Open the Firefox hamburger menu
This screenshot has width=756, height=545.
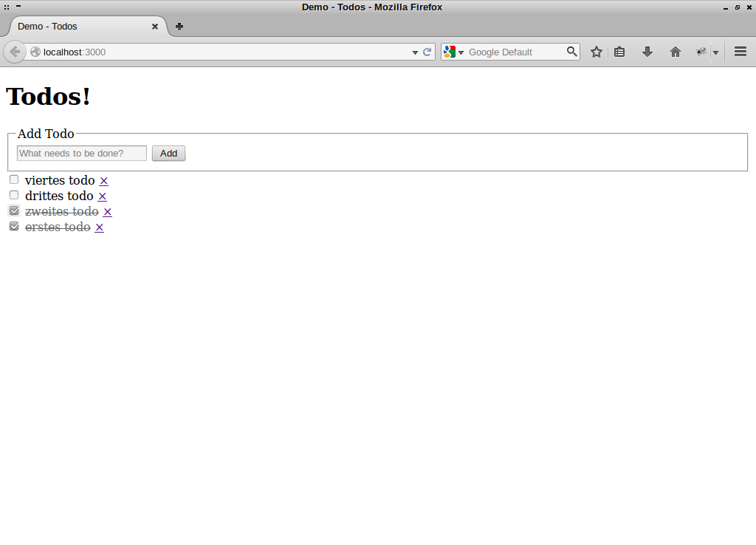(740, 52)
